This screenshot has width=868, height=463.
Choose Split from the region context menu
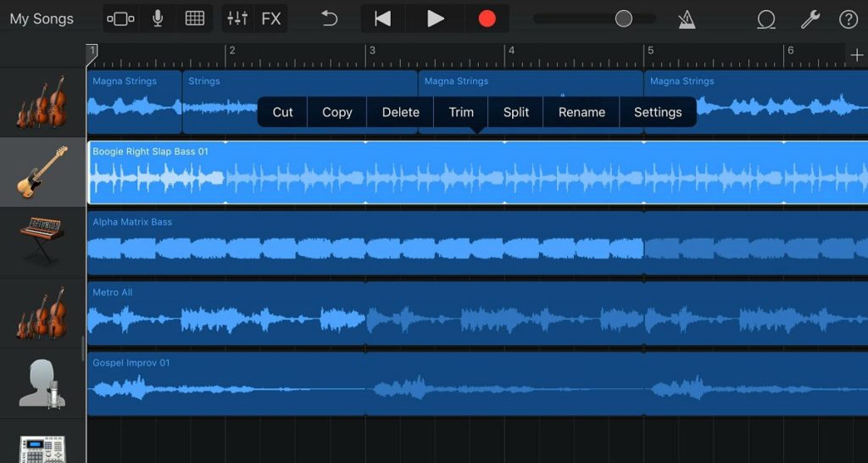(515, 112)
